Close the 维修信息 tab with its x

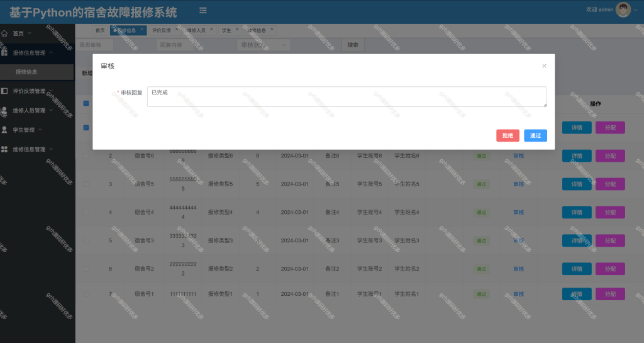(x=272, y=29)
